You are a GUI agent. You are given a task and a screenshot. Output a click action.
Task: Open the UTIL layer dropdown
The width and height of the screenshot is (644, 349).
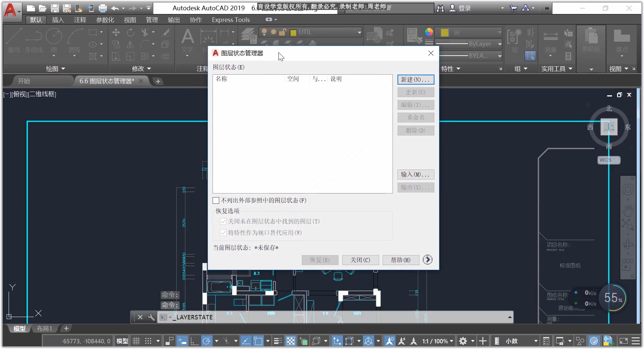(360, 32)
